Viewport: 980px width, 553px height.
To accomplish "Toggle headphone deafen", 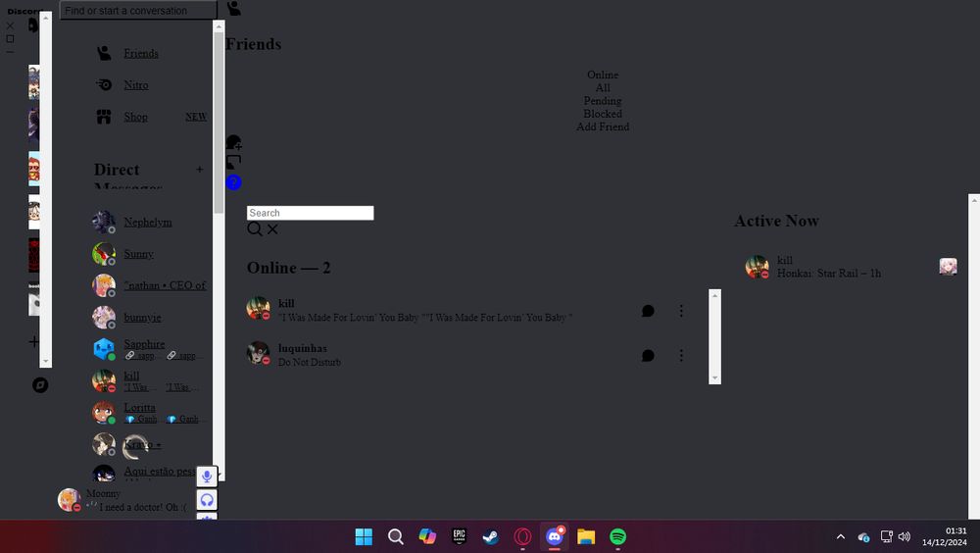I will click(207, 500).
